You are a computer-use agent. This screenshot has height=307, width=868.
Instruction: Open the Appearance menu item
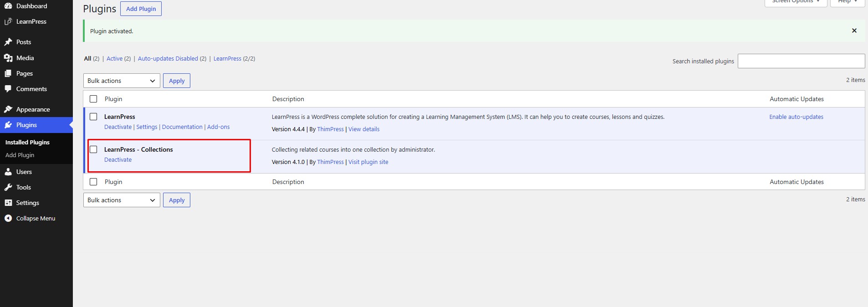[33, 109]
